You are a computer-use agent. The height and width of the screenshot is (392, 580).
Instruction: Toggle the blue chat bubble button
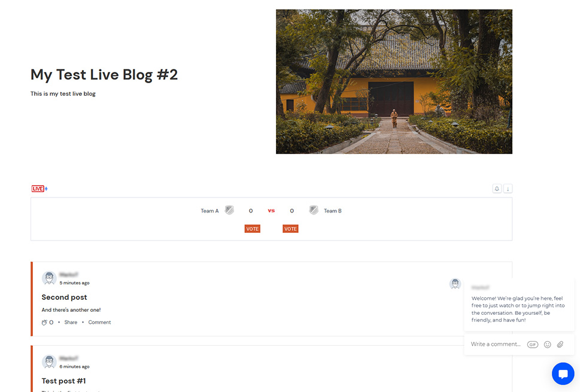[563, 373]
